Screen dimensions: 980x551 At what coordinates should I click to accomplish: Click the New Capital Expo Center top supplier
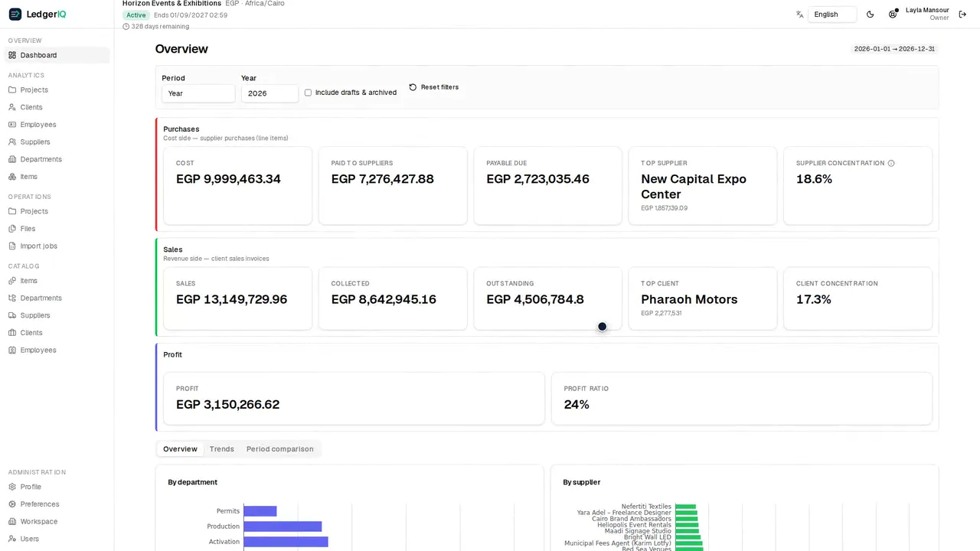(x=694, y=187)
